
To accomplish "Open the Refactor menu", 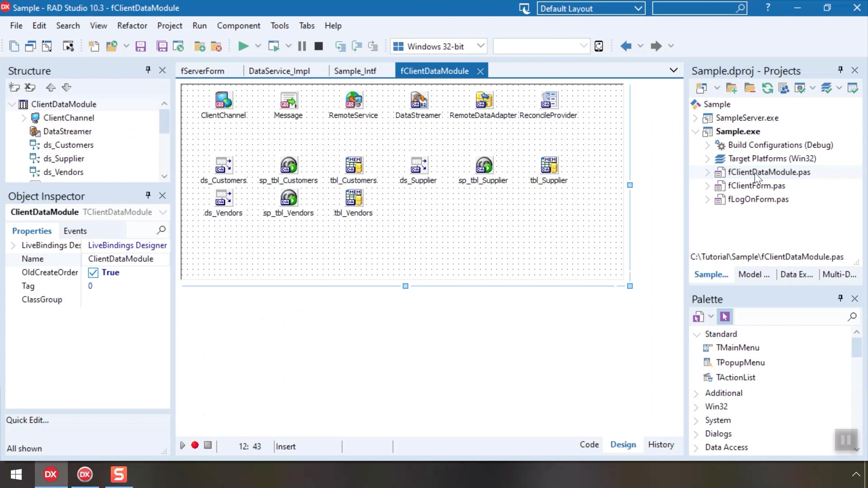I will tap(132, 26).
